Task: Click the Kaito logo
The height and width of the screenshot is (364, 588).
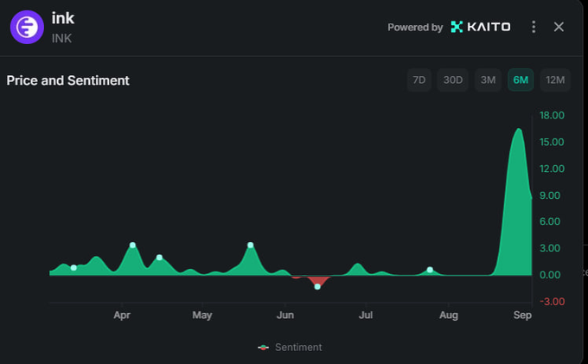Action: click(481, 27)
